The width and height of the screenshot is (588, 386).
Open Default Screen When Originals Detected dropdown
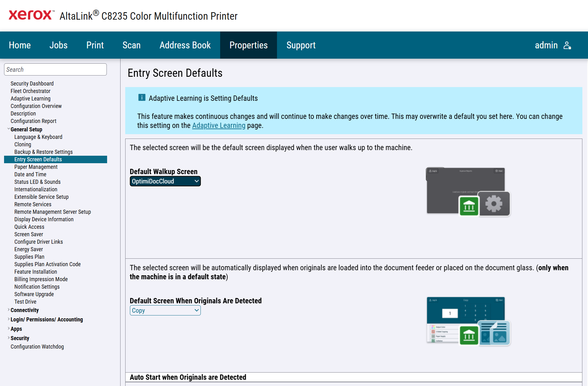tap(165, 310)
